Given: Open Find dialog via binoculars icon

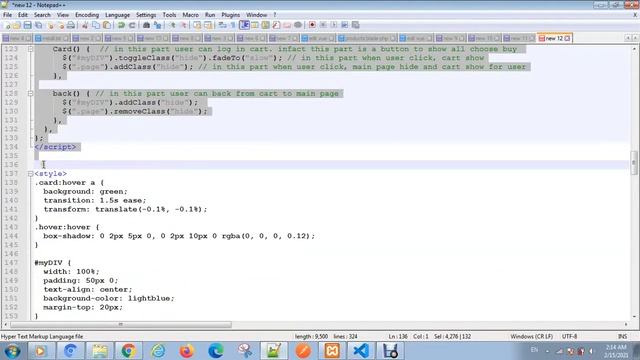Looking at the screenshot, I should (x=147, y=25).
